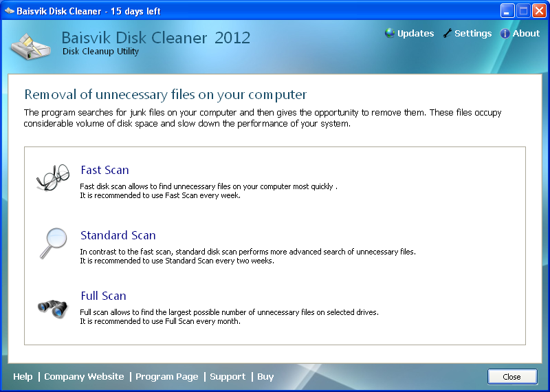Click the magnifying glass Standard Scan icon

click(x=54, y=243)
